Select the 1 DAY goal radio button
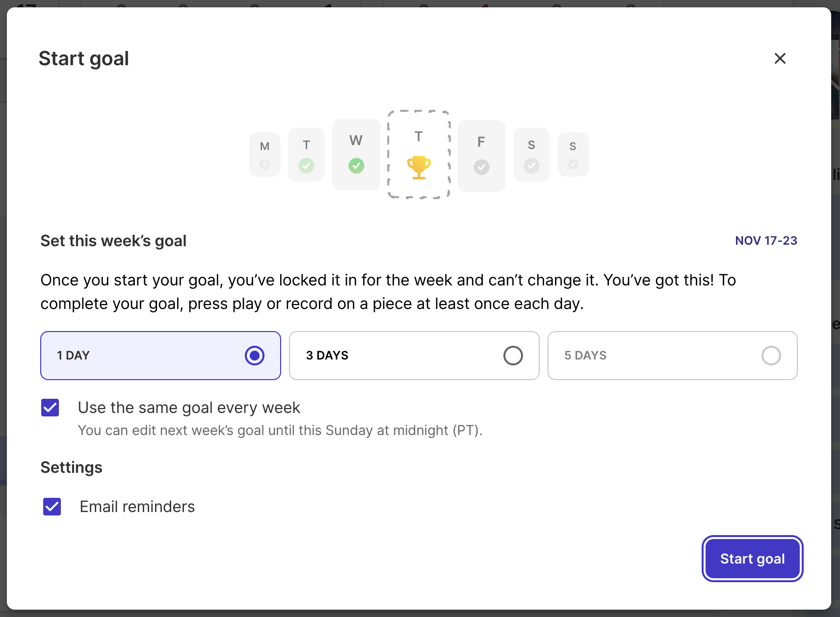 [x=255, y=356]
